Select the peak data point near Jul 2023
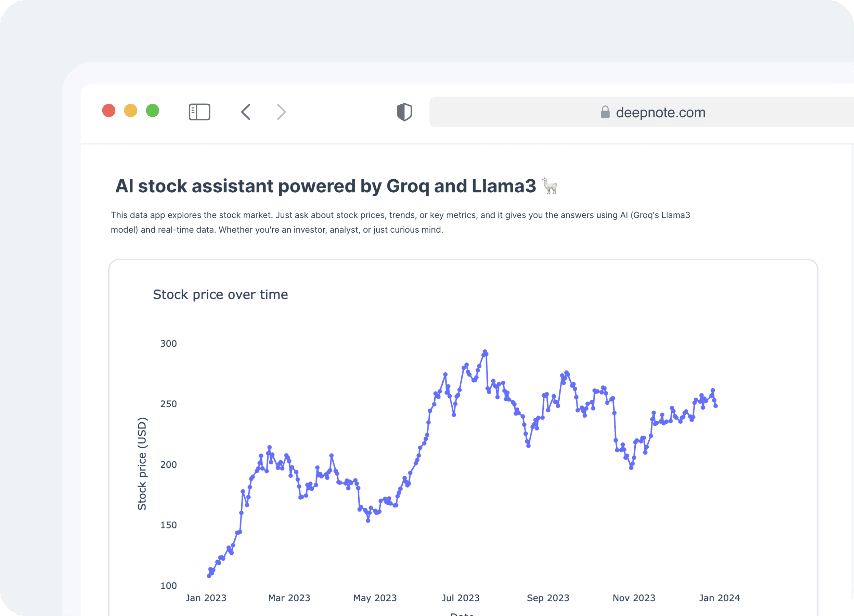The image size is (854, 616). (485, 350)
